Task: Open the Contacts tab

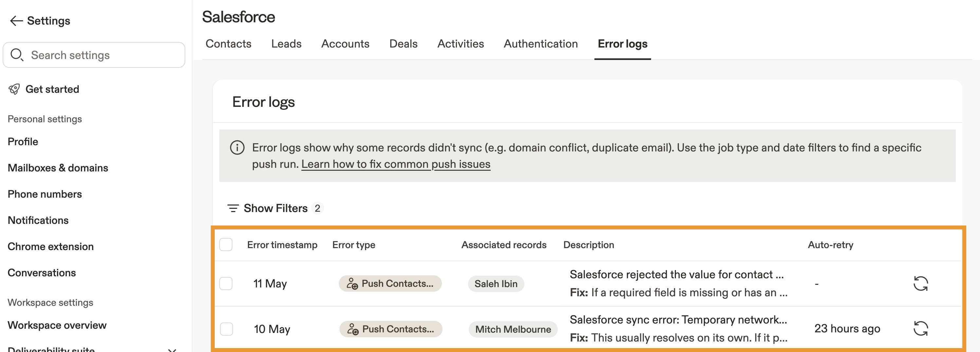Action: pos(228,44)
